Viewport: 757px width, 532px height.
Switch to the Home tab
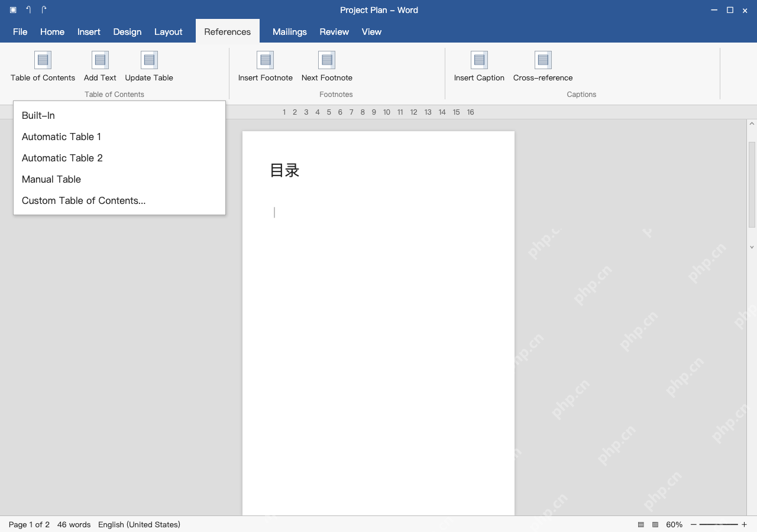coord(52,32)
